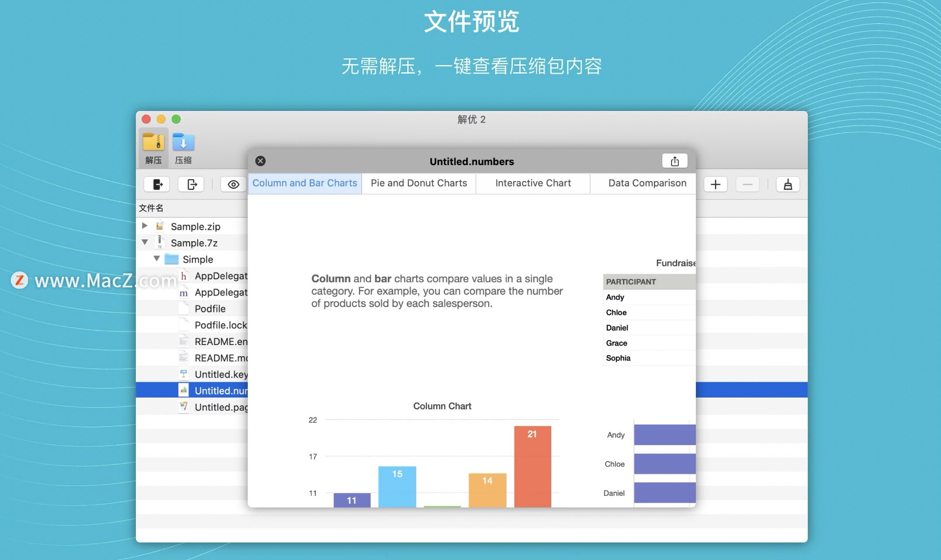The width and height of the screenshot is (941, 560).
Task: Click the share/export icon in preview
Action: [x=674, y=161]
